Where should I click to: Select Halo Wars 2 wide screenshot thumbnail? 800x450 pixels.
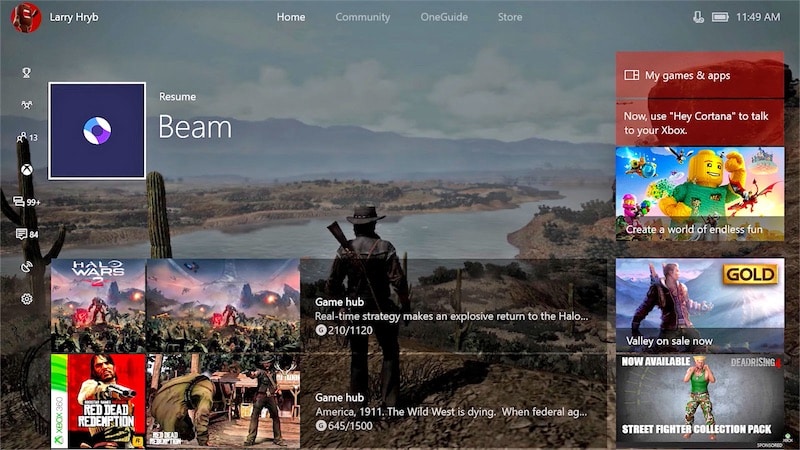coord(223,306)
